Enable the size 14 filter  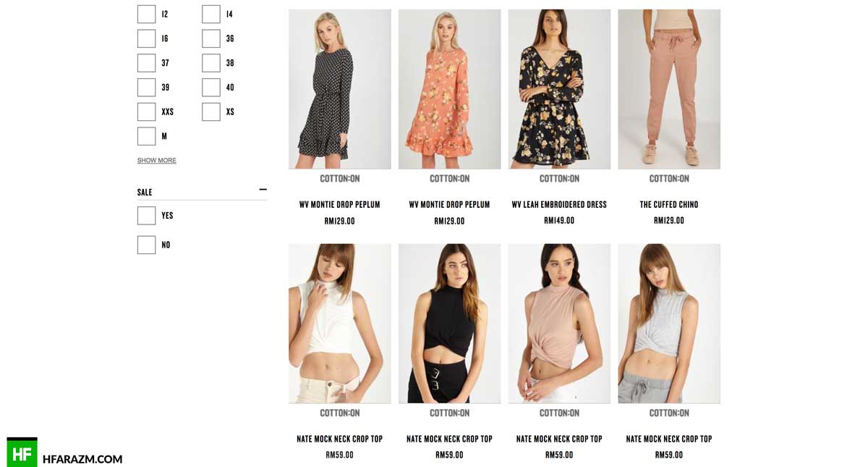[211, 14]
